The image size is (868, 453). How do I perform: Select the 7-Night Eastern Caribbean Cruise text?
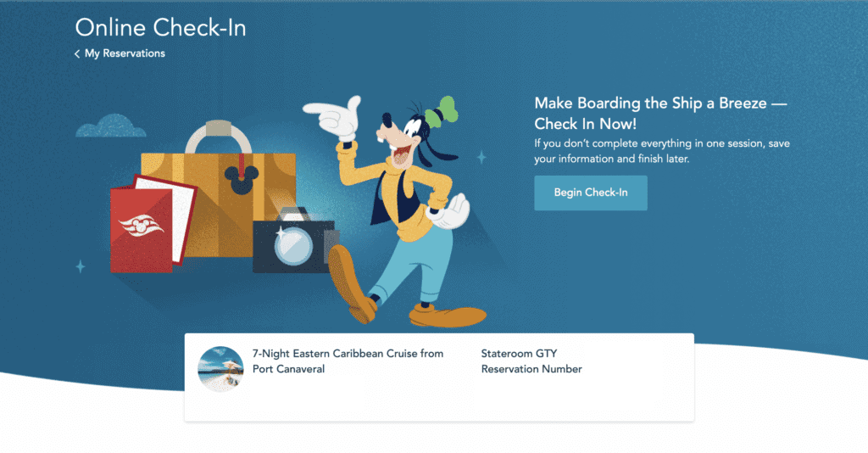(348, 361)
